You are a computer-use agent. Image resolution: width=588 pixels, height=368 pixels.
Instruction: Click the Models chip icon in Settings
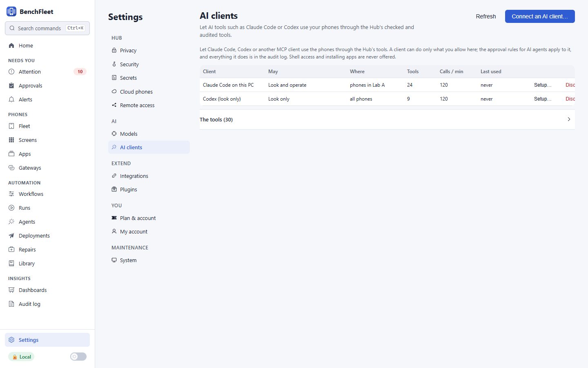(x=114, y=134)
